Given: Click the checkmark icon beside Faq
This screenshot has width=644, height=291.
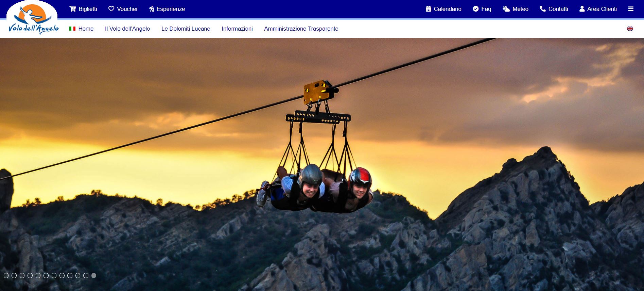Looking at the screenshot, I should click(x=476, y=9).
